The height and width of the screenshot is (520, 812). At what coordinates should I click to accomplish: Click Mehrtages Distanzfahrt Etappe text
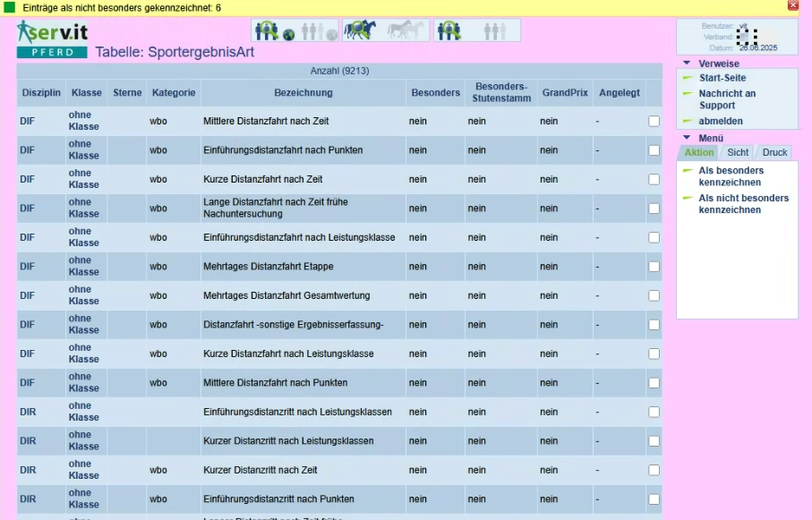pos(269,266)
